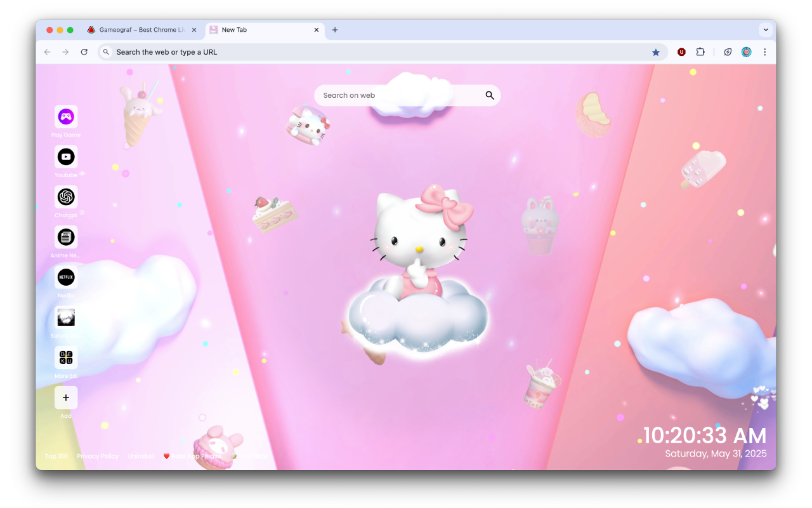Image resolution: width=812 pixels, height=508 pixels.
Task: Open the shortcut below Netflix with dark thumbnail
Action: 66,317
